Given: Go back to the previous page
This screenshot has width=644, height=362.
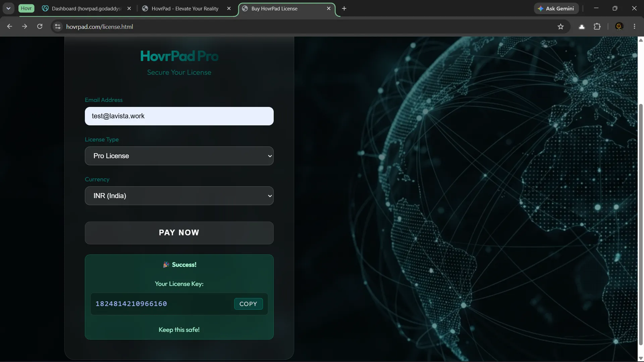Looking at the screenshot, I should tap(9, 26).
